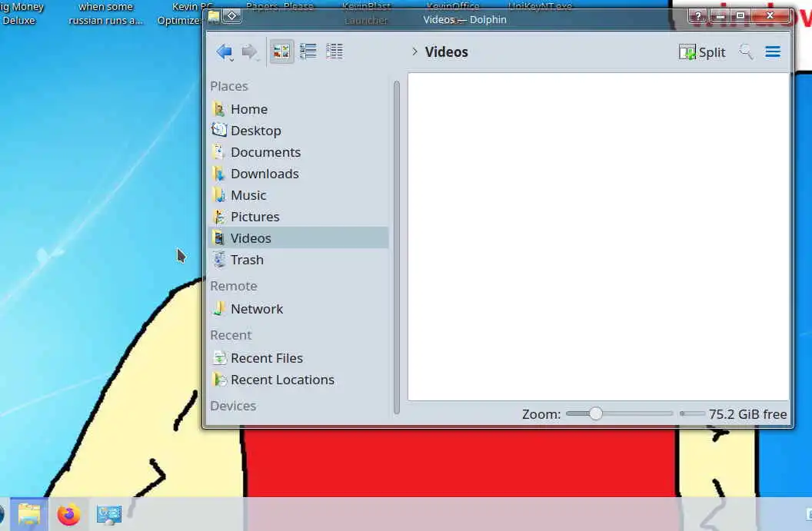This screenshot has width=812, height=531.
Task: Click the Music folder icon
Action: [x=219, y=194]
